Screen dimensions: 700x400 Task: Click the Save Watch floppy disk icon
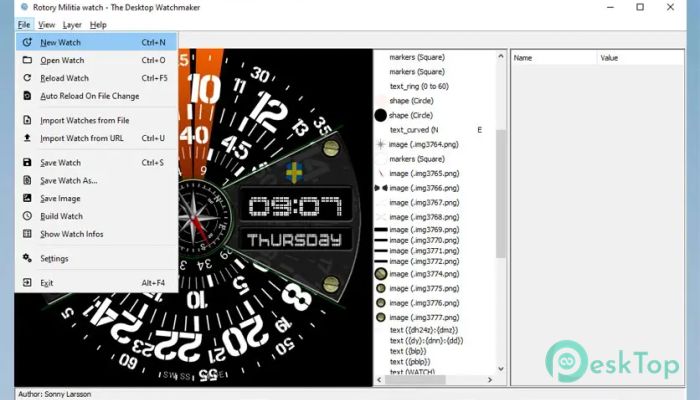(x=27, y=162)
